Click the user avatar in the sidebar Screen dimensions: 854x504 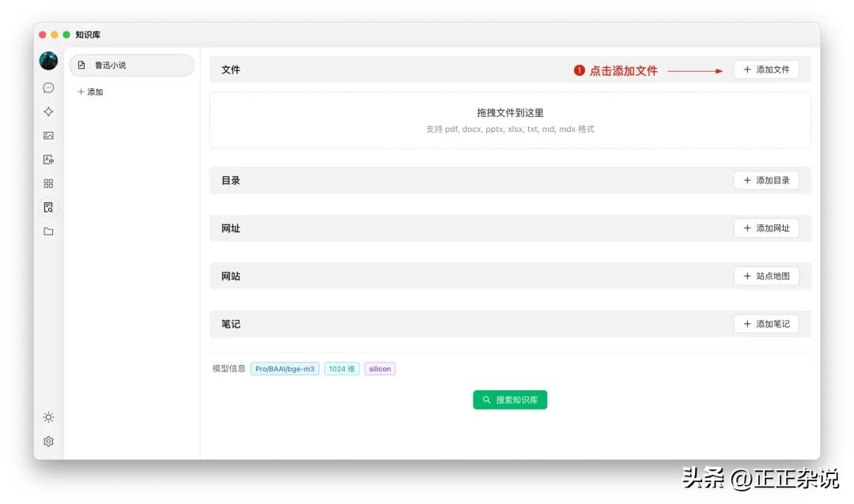[48, 62]
